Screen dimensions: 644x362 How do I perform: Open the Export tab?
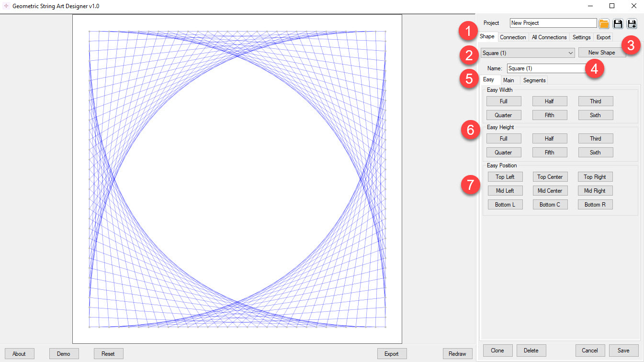point(603,37)
